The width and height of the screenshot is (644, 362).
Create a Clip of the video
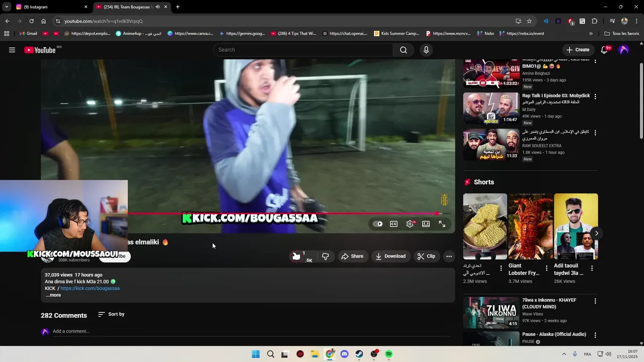point(427,256)
